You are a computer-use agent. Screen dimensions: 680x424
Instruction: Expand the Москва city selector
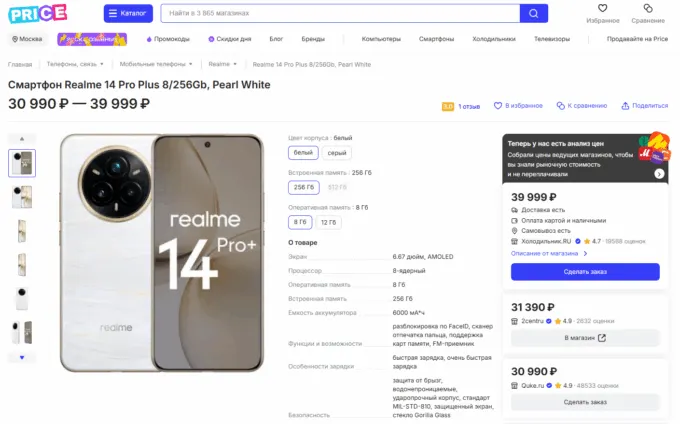(x=27, y=39)
